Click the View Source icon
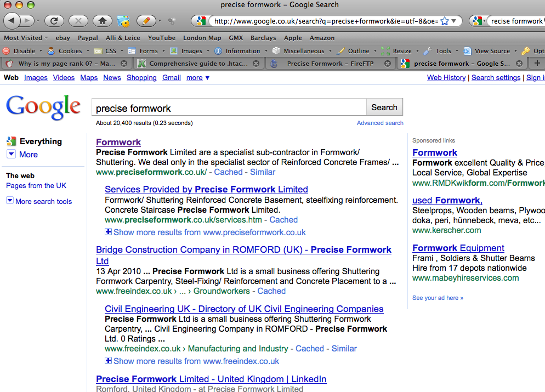This screenshot has height=392, width=545. pyautogui.click(x=468, y=51)
